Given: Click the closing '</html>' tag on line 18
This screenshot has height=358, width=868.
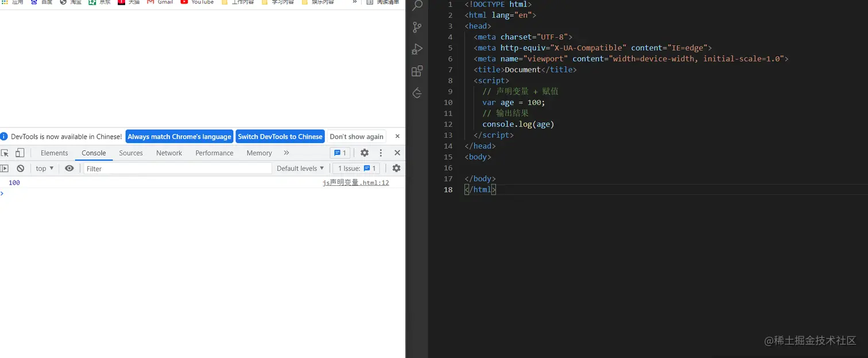Looking at the screenshot, I should coord(480,189).
